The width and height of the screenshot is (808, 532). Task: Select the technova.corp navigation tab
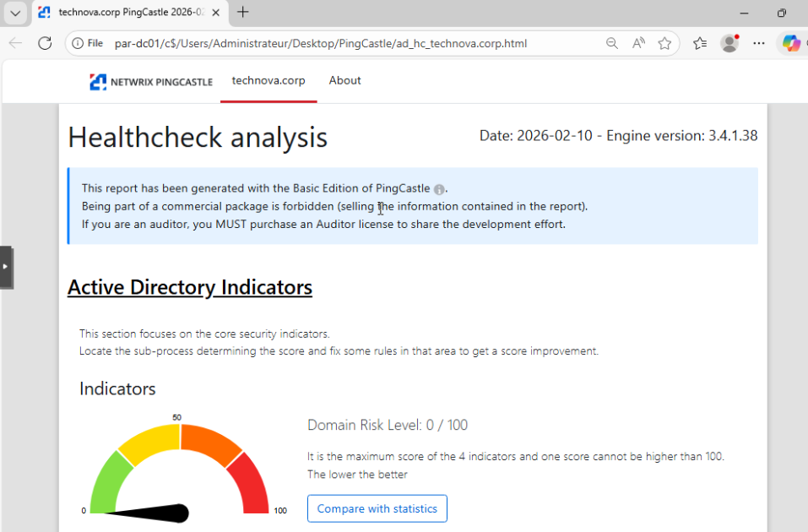[x=268, y=80]
